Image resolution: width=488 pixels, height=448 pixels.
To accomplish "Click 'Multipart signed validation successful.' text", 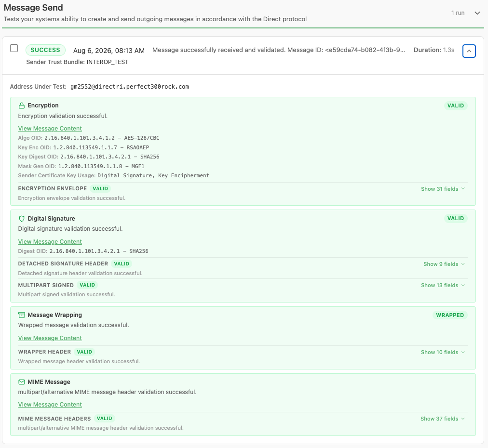I will [67, 294].
